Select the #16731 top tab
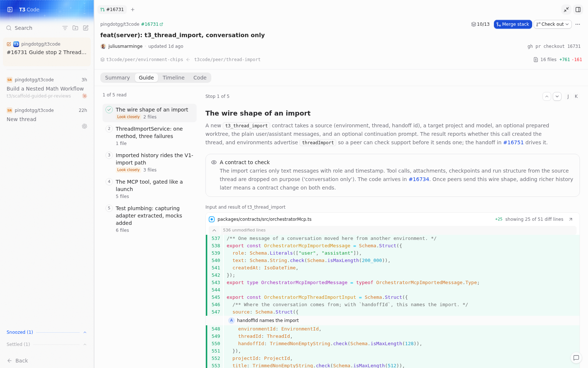 [112, 10]
